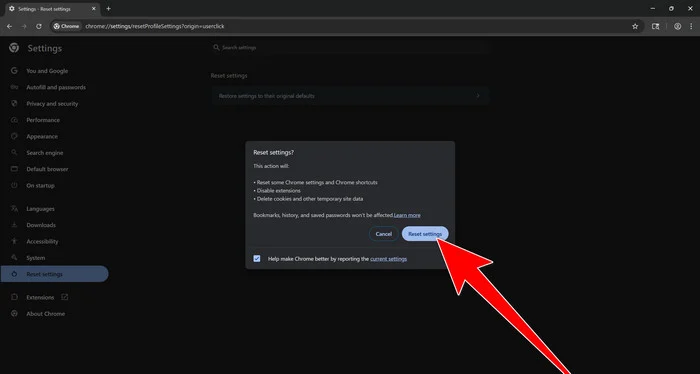Open Downloads settings section

click(41, 225)
